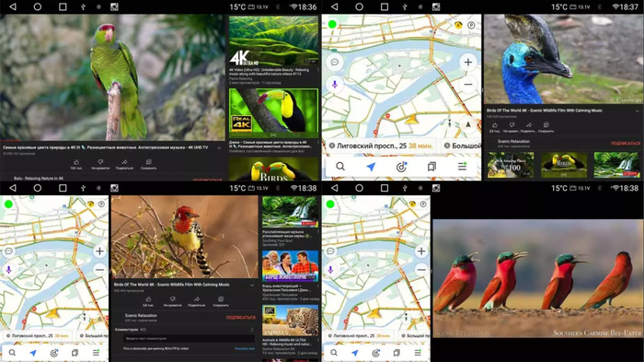
Task: Open the menu tab in top-right map bar
Action: [x=462, y=167]
